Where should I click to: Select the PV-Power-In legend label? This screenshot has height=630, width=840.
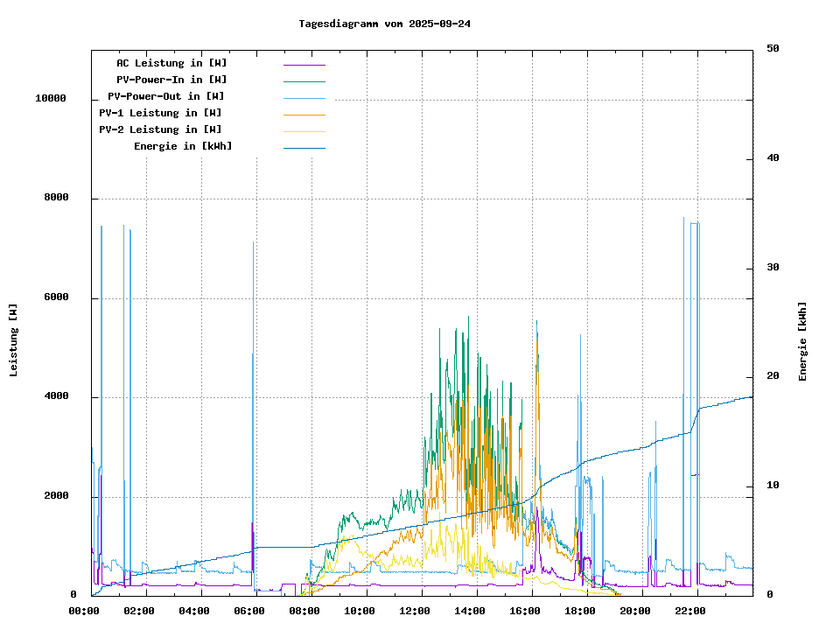(171, 80)
